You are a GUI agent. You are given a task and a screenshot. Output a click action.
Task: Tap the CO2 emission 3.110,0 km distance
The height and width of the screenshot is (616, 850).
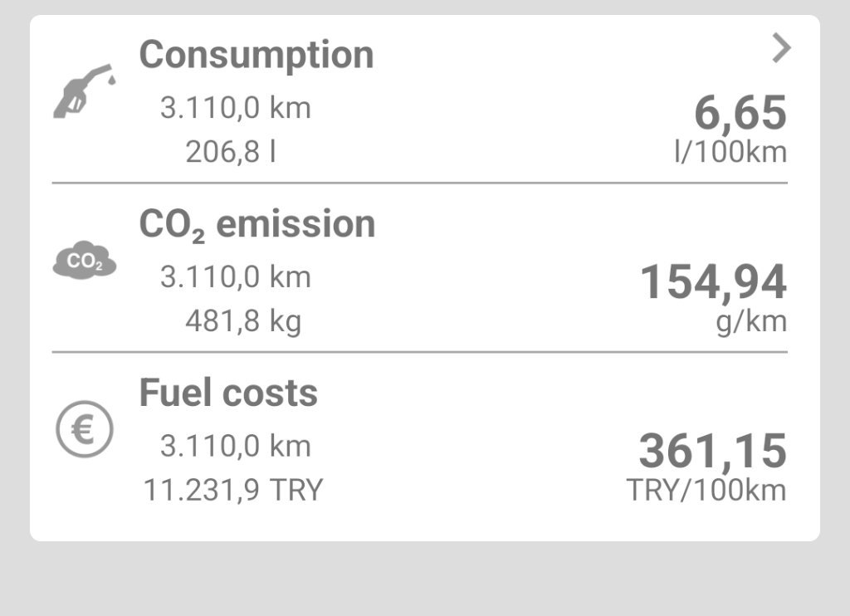tap(235, 277)
